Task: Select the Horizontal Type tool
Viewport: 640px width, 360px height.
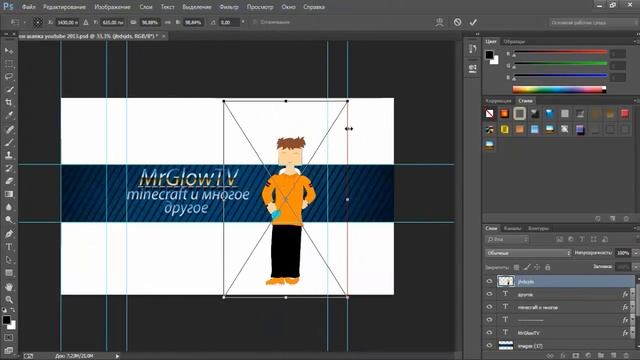Action: coord(9,247)
